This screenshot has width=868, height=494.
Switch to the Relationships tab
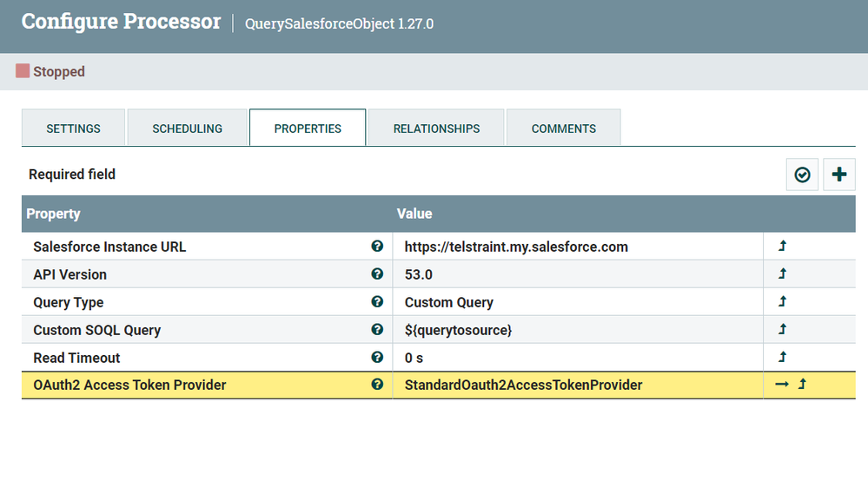point(436,128)
